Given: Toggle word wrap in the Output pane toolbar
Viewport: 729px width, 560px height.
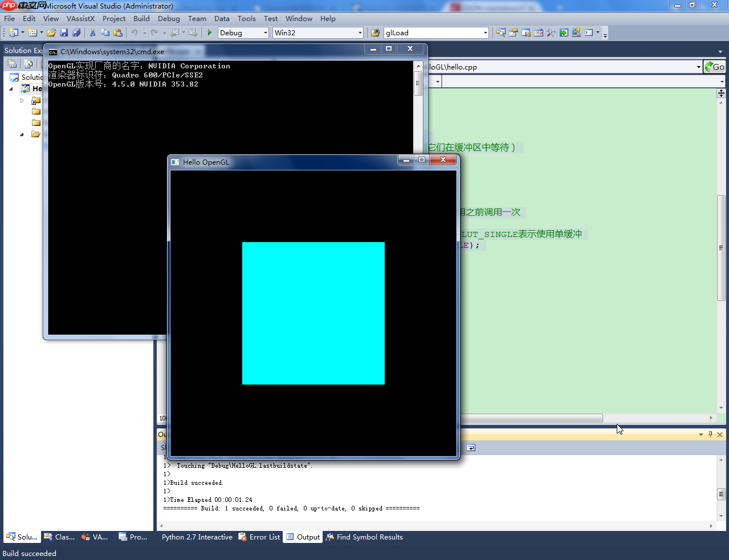Looking at the screenshot, I should click(471, 448).
